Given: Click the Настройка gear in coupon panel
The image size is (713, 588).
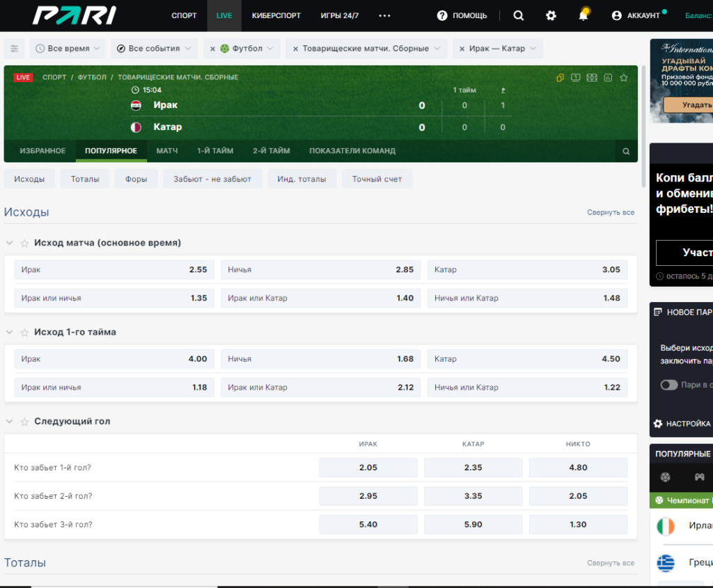Looking at the screenshot, I should point(658,424).
